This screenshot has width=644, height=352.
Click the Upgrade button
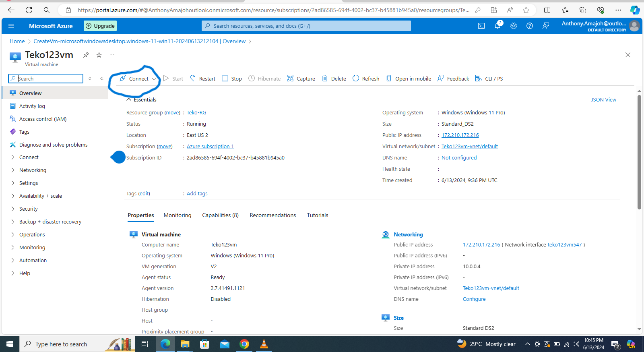point(100,26)
